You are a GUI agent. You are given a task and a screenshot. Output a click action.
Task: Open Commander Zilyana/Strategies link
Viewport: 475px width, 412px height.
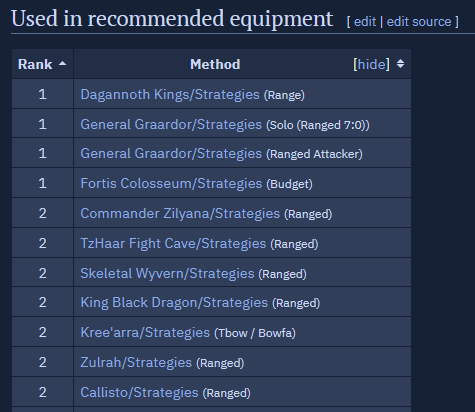pos(180,213)
